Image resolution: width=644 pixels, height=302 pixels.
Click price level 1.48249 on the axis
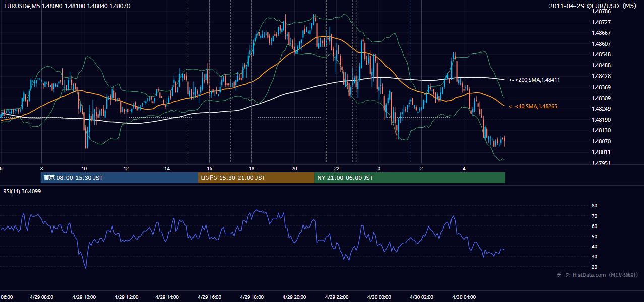[601, 109]
